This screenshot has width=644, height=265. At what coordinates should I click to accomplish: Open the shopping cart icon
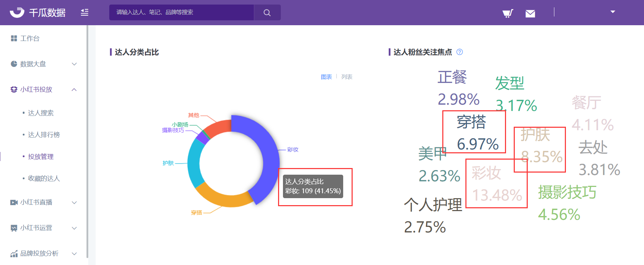[507, 13]
